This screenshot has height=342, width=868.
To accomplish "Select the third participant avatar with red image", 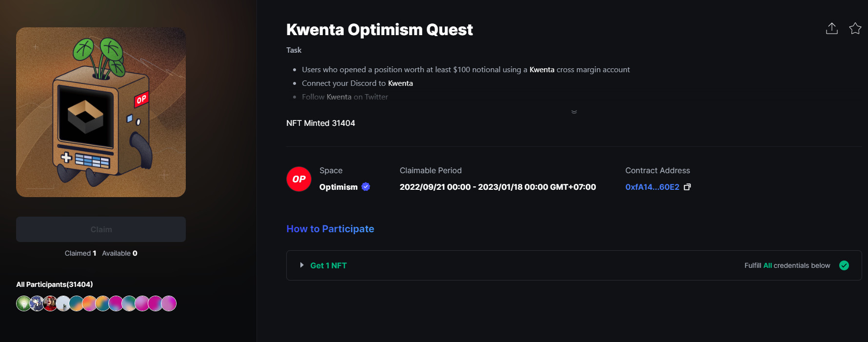I will click(x=50, y=303).
